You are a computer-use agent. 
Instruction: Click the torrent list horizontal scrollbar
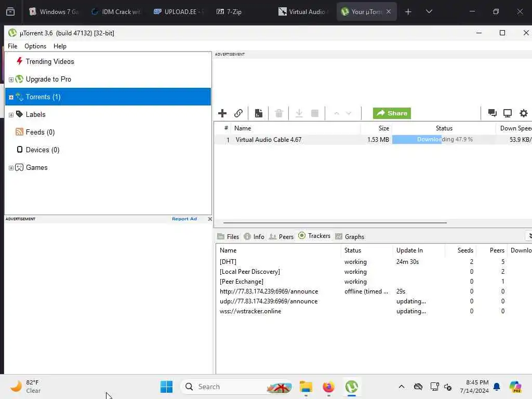335,222
